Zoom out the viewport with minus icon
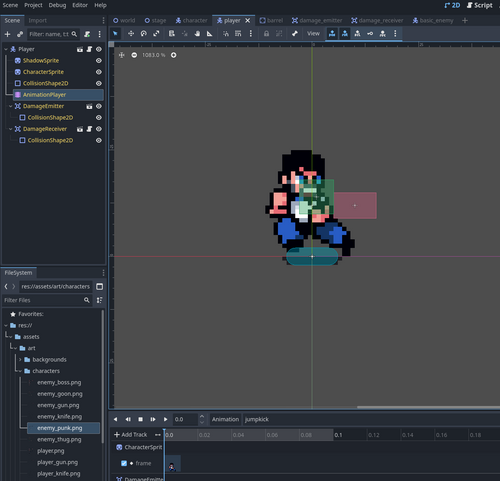 tap(134, 55)
